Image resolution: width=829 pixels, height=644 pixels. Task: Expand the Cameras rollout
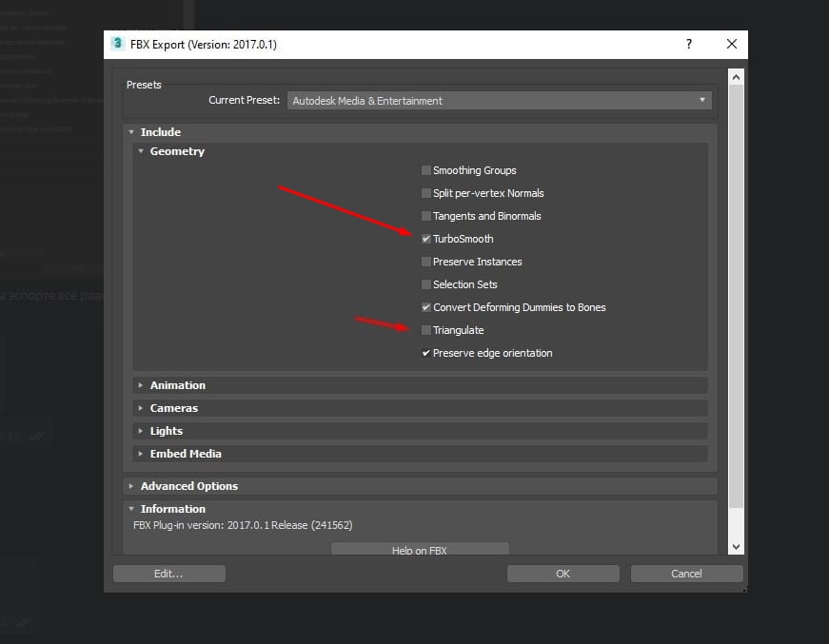pos(141,408)
